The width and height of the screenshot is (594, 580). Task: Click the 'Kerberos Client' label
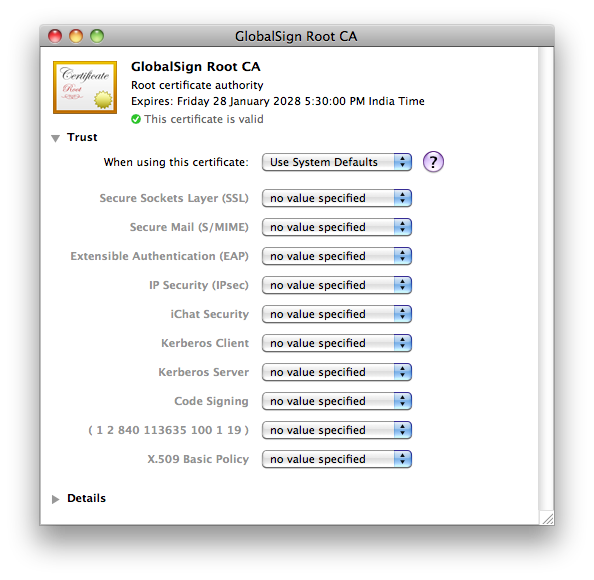coord(205,343)
